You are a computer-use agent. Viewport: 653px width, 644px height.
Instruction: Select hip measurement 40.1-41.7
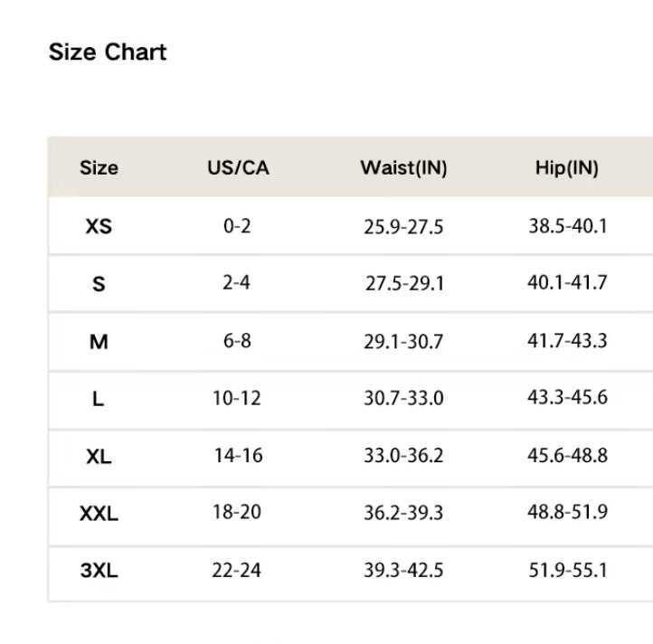[x=567, y=283]
